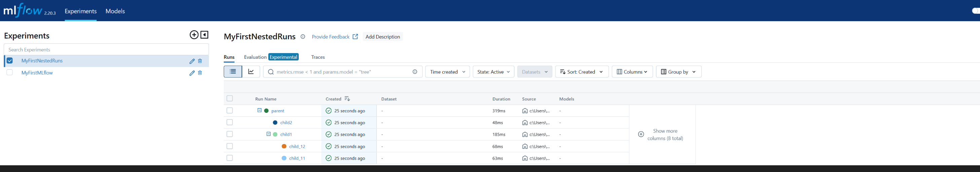Click the Show more columns (8 total) button
Viewport: 980px width, 172px height.
click(x=662, y=134)
